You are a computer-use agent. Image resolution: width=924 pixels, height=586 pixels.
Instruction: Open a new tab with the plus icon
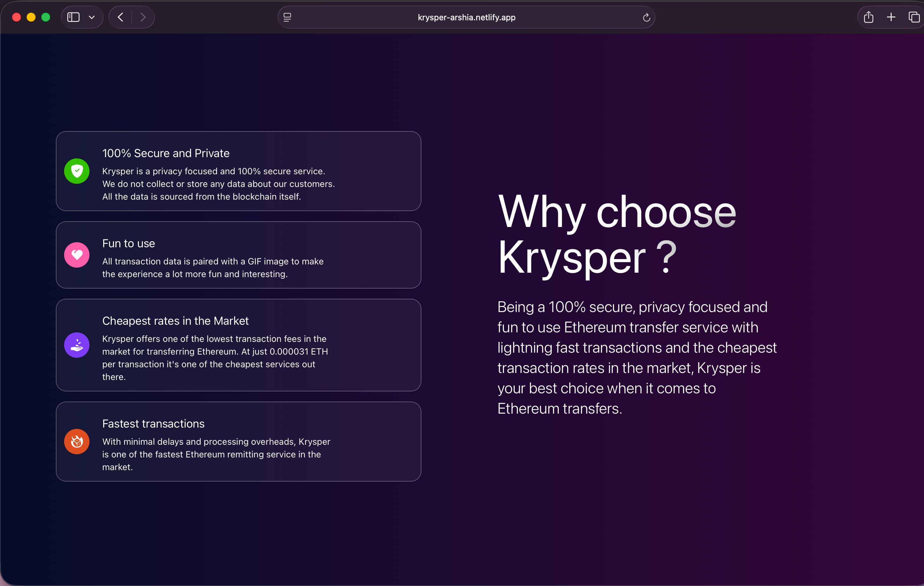(x=891, y=17)
